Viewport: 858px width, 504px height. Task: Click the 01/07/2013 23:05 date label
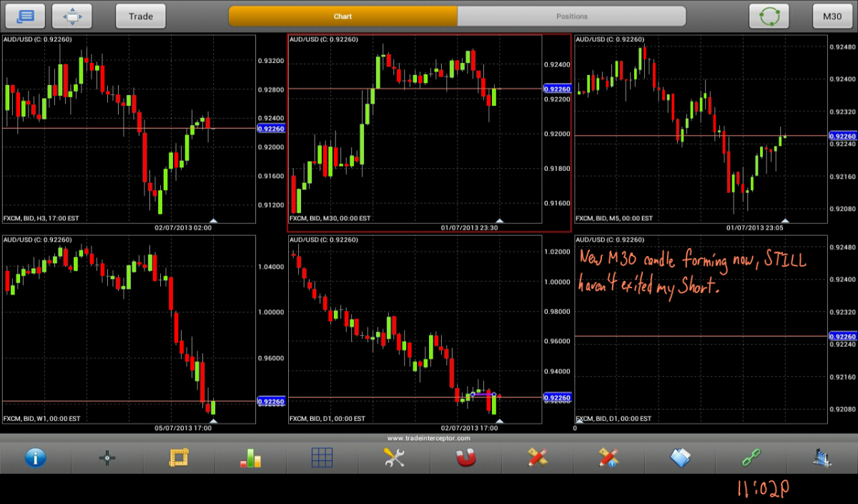click(x=755, y=228)
